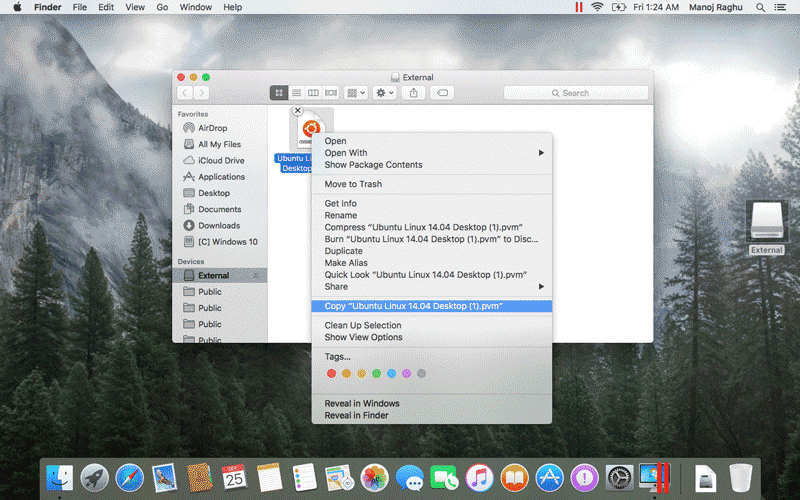Open Notification Center icon
This screenshot has width=800, height=500.
click(x=780, y=7)
